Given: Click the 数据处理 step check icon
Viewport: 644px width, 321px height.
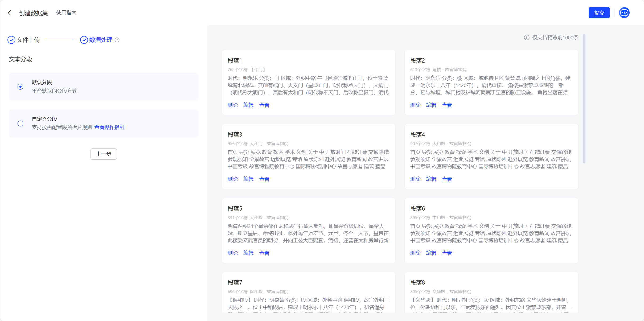Looking at the screenshot, I should [84, 40].
